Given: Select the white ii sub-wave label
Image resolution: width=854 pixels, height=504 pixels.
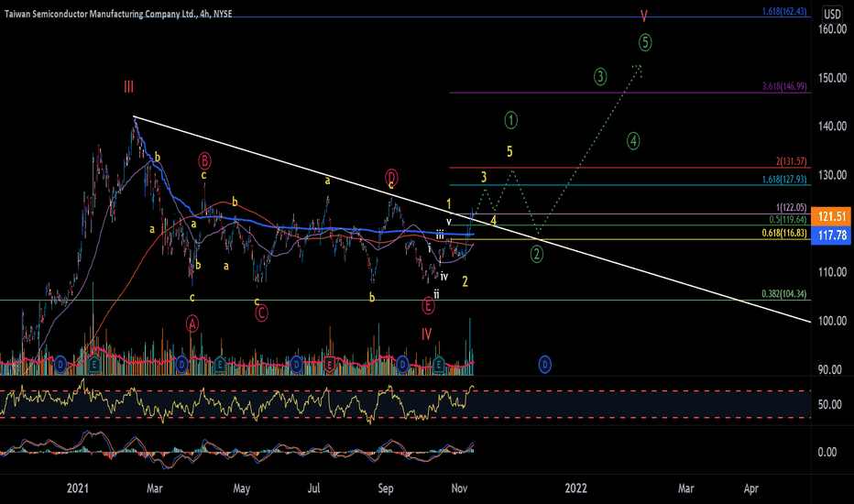Looking at the screenshot, I should coord(436,295).
